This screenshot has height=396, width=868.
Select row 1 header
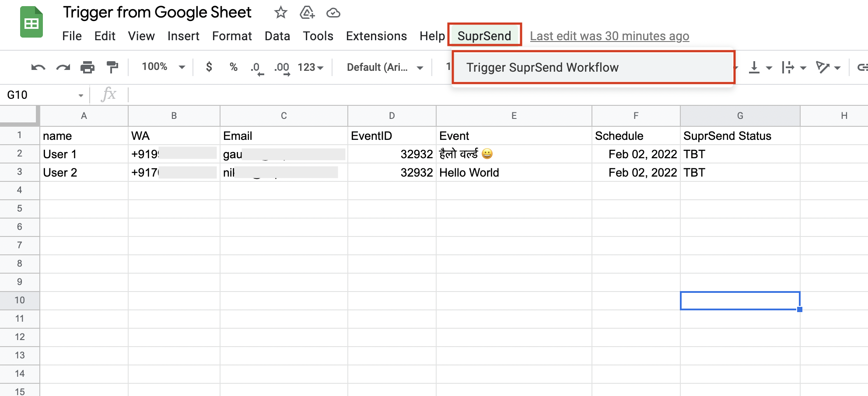[20, 135]
